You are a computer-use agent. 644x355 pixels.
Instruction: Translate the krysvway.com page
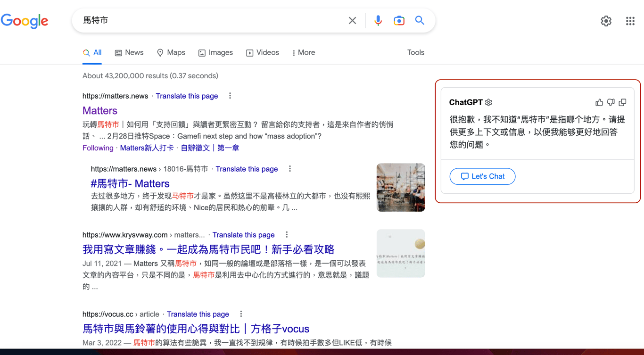click(243, 234)
